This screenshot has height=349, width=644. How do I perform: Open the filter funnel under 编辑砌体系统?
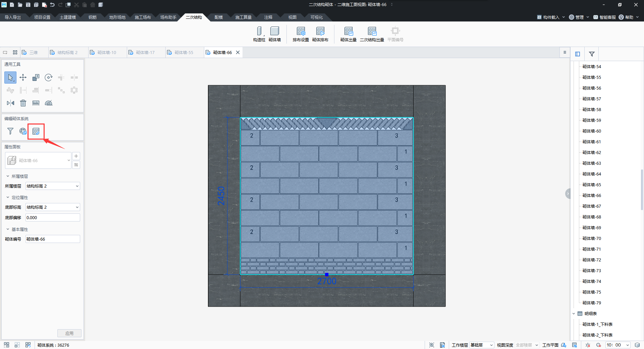point(10,131)
